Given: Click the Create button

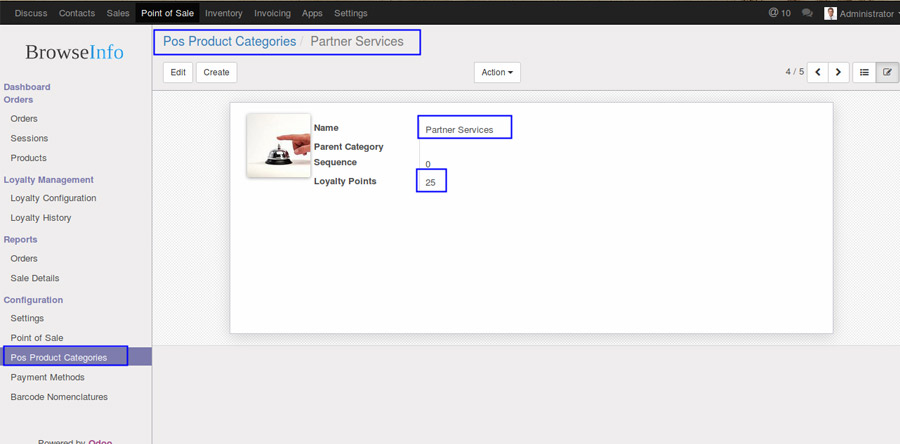Looking at the screenshot, I should coord(216,72).
